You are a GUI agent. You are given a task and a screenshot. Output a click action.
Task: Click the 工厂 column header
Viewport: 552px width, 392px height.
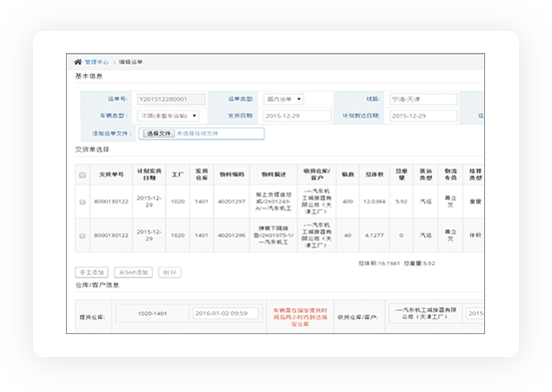178,175
